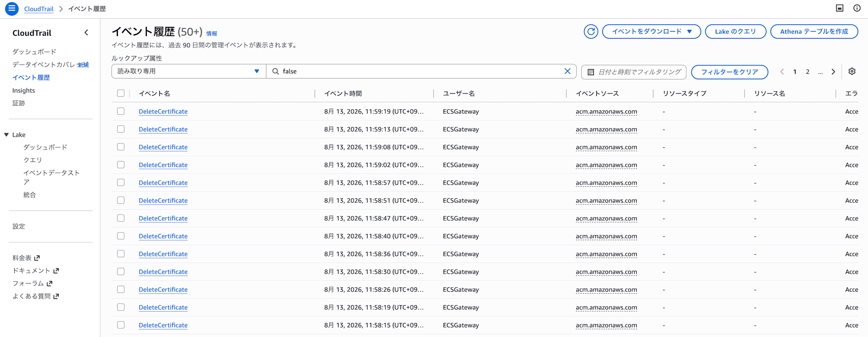Click the Lake のクエリ button

[736, 31]
